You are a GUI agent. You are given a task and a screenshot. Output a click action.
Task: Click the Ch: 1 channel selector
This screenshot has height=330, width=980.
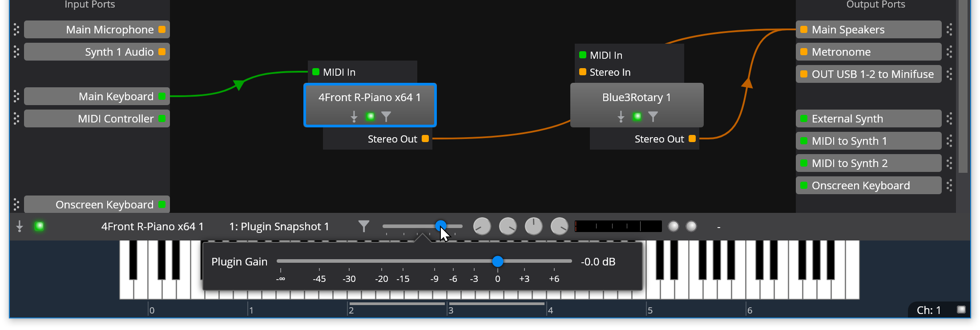[928, 310]
